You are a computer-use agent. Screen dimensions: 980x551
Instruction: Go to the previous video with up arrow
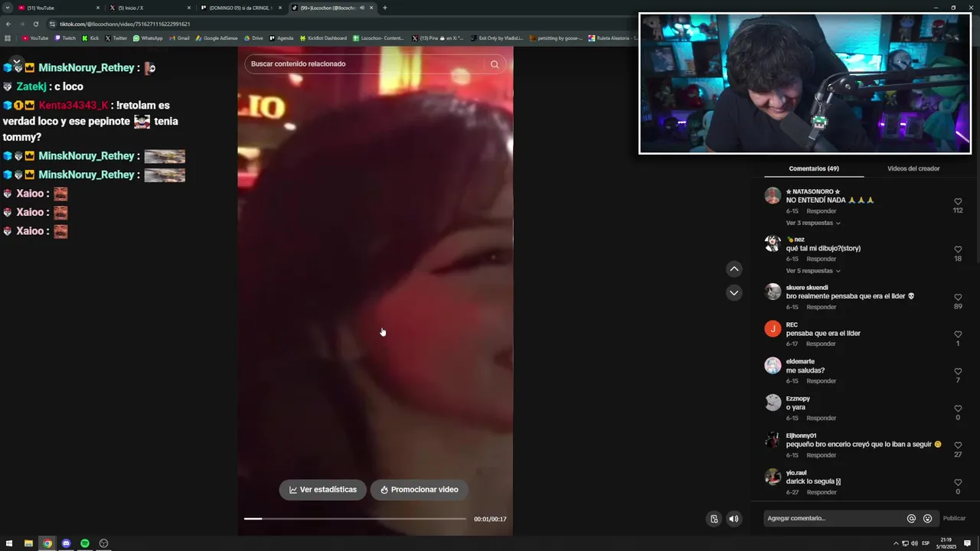[734, 269]
